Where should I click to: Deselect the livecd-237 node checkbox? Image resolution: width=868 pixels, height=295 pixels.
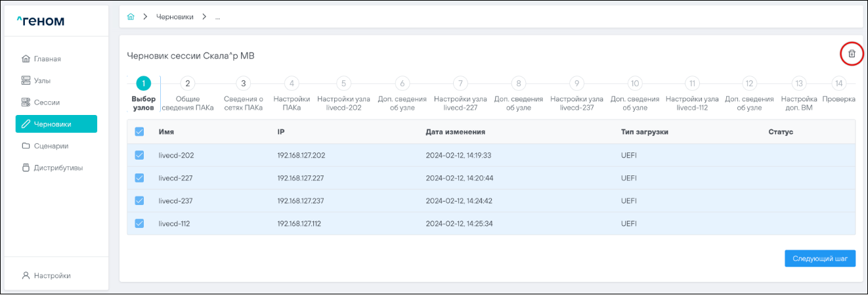click(139, 201)
